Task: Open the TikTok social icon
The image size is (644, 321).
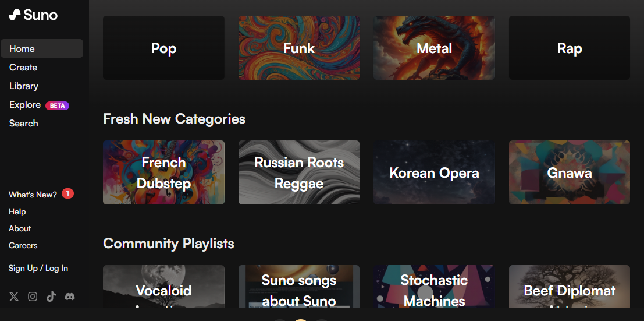Action: 51,297
